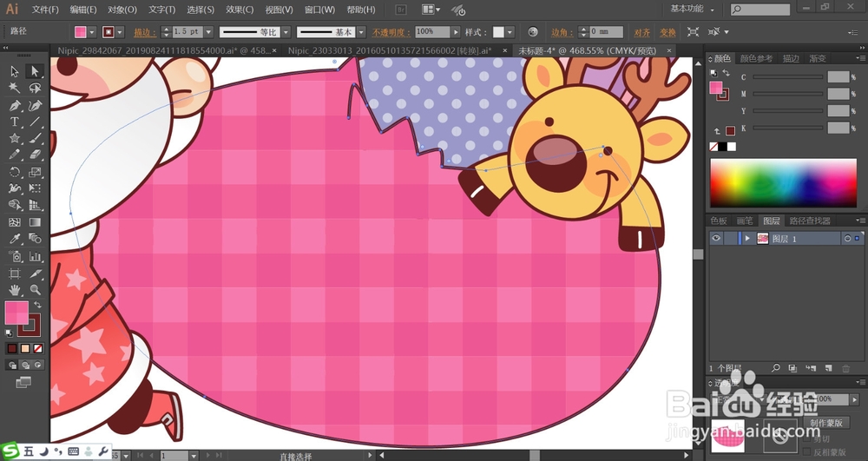This screenshot has height=461, width=868.
Task: Select the Shape Builder tool
Action: point(15,205)
